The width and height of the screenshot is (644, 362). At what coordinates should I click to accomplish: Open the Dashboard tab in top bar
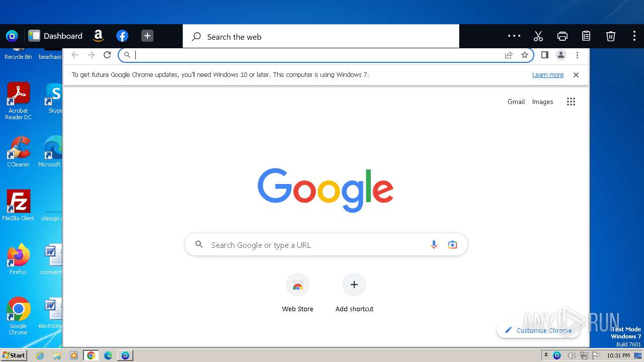point(55,36)
